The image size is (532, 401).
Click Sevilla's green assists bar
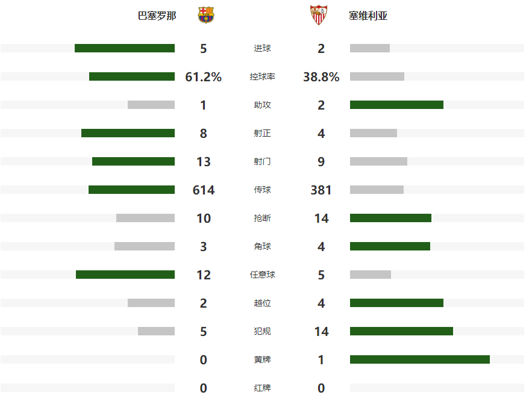[x=396, y=105]
